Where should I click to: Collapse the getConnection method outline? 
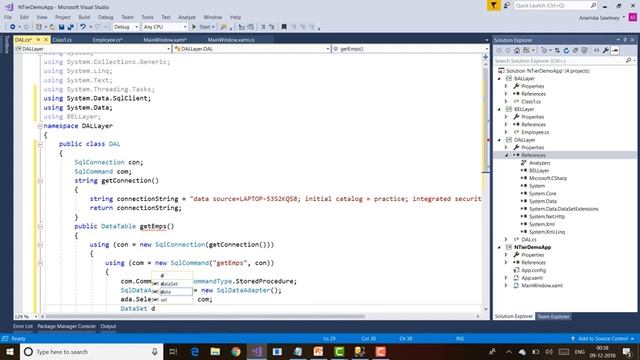(x=40, y=180)
